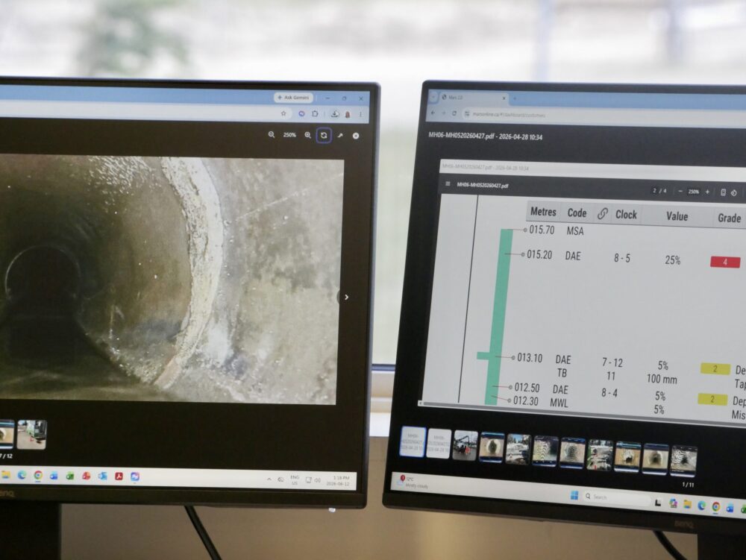Image resolution: width=746 pixels, height=560 pixels.
Task: Click the highlighted rotate image icon
Action: [x=324, y=136]
